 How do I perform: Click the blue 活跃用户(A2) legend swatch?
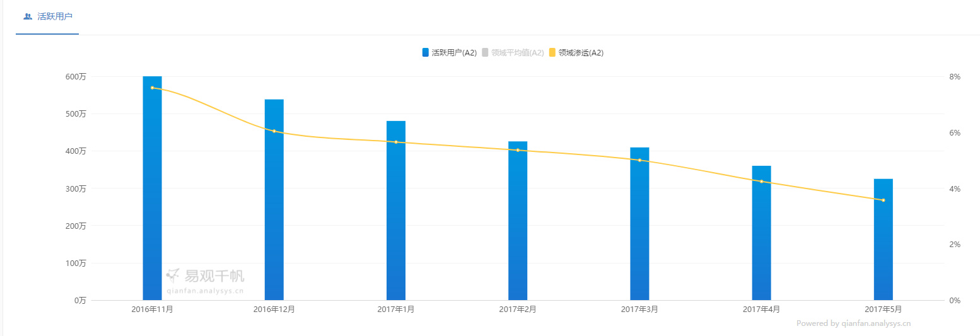click(x=426, y=53)
